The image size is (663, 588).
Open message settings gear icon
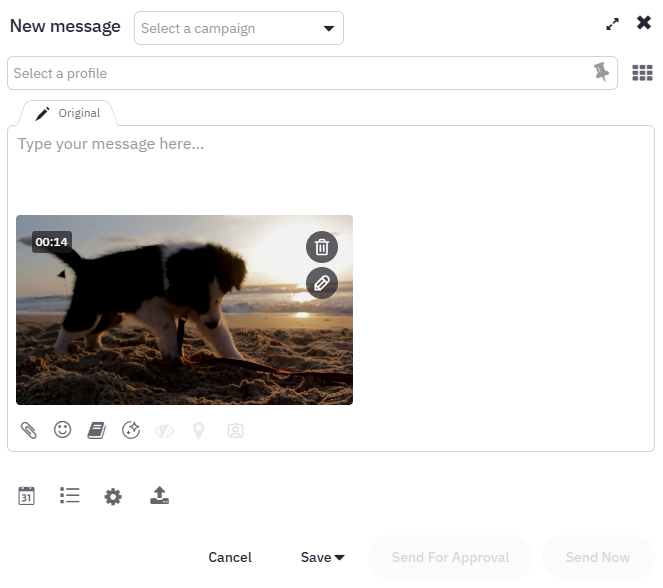(x=113, y=497)
